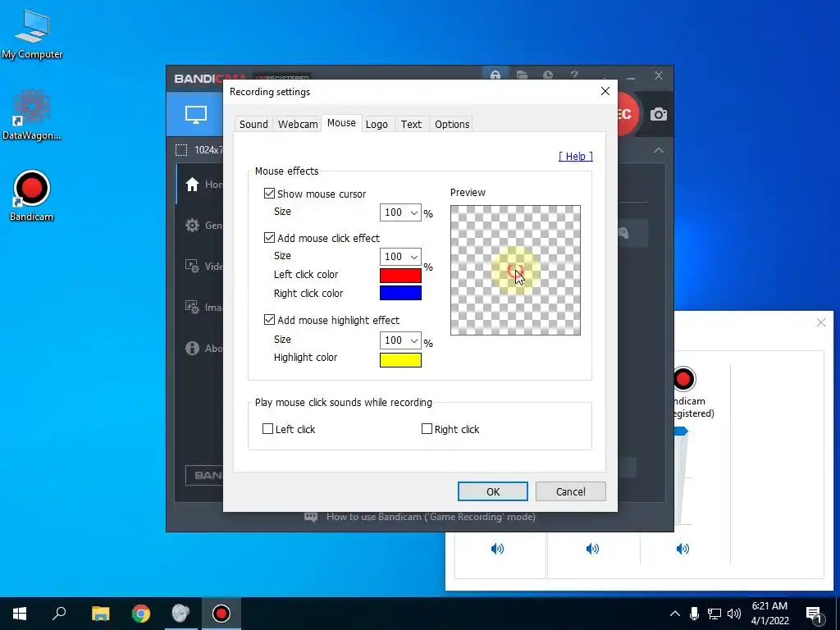Collapse the Bandicam panel with the up chevron

659,151
